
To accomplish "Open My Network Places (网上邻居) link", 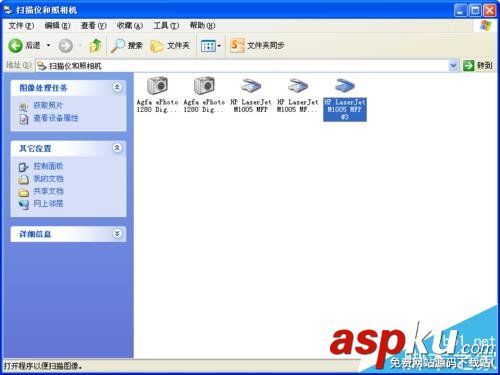I will (x=48, y=203).
